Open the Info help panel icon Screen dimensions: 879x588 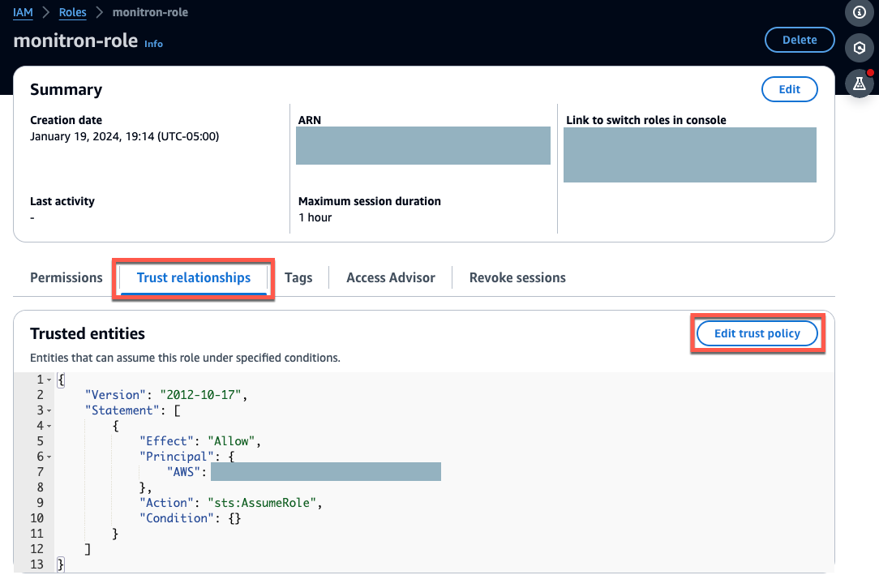click(860, 13)
